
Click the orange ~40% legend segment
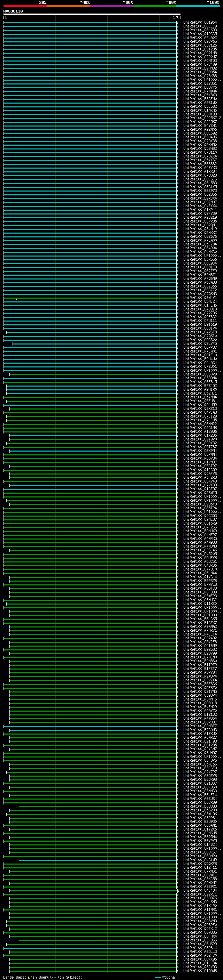click(x=68, y=6)
